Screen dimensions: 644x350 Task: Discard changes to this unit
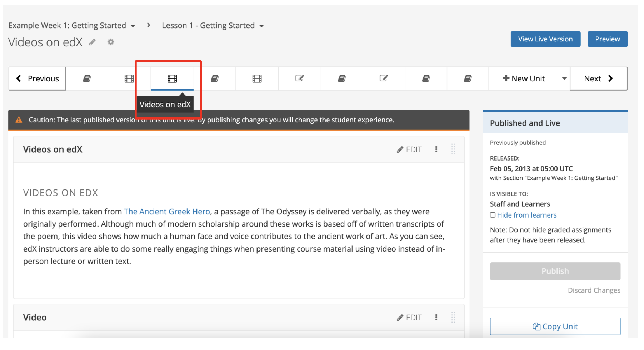click(x=594, y=290)
